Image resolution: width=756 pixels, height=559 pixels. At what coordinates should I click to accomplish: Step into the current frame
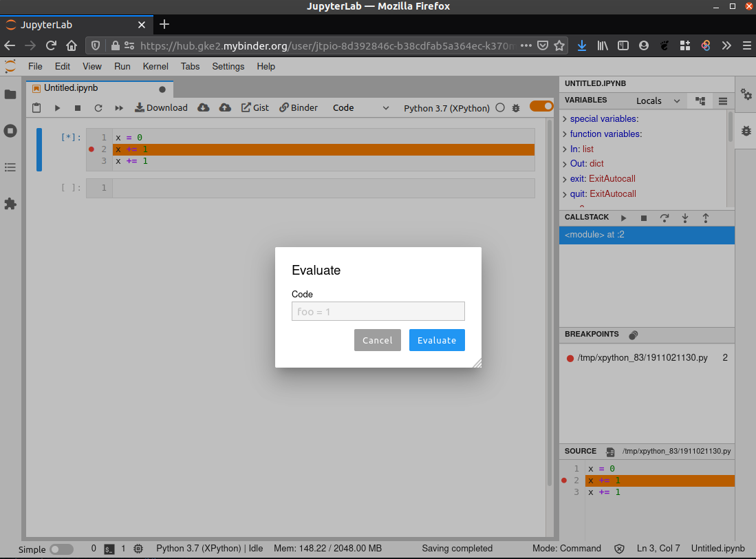pyautogui.click(x=685, y=217)
